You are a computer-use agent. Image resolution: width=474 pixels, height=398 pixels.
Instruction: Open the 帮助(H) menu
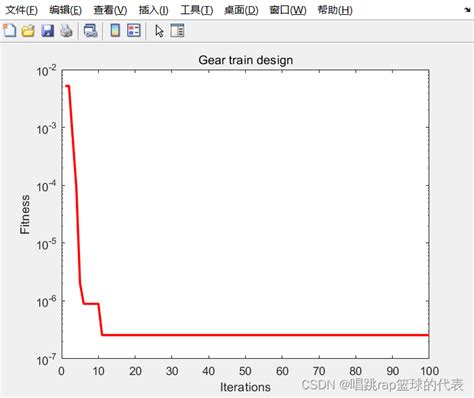(335, 10)
